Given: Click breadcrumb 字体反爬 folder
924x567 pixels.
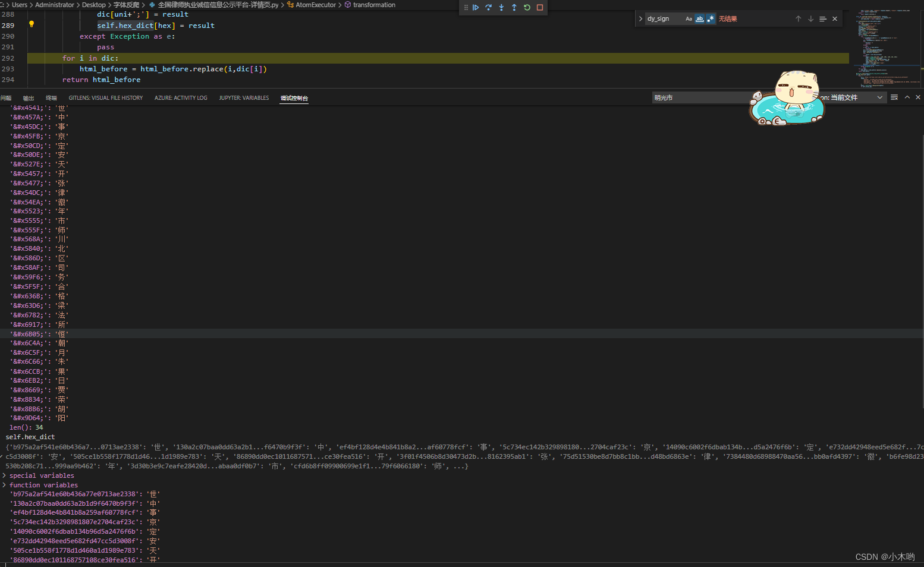Looking at the screenshot, I should point(126,5).
